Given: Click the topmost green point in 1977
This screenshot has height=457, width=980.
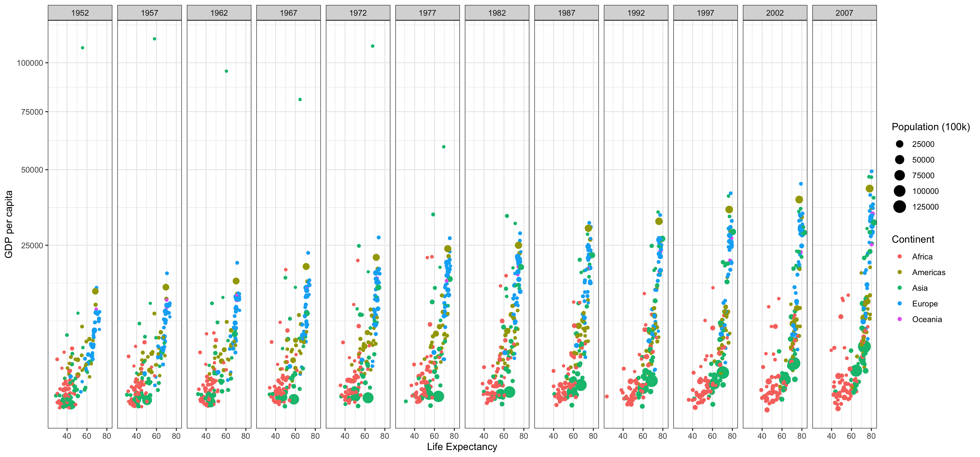Looking at the screenshot, I should click(444, 147).
